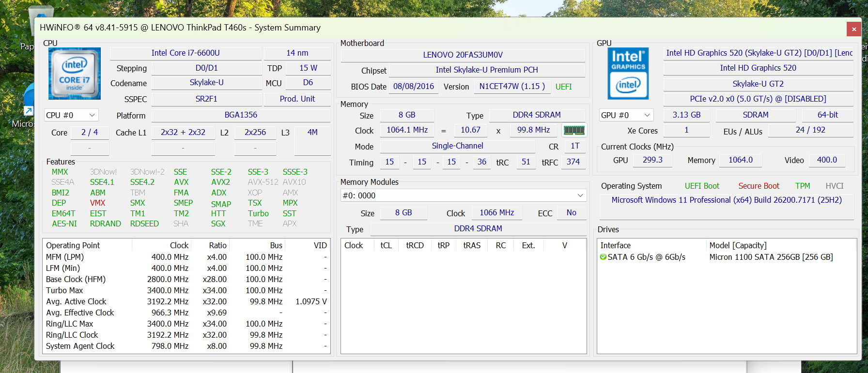Viewport: 868px width, 373px height.
Task: Select the Turbo Max operating point row
Action: coord(186,290)
